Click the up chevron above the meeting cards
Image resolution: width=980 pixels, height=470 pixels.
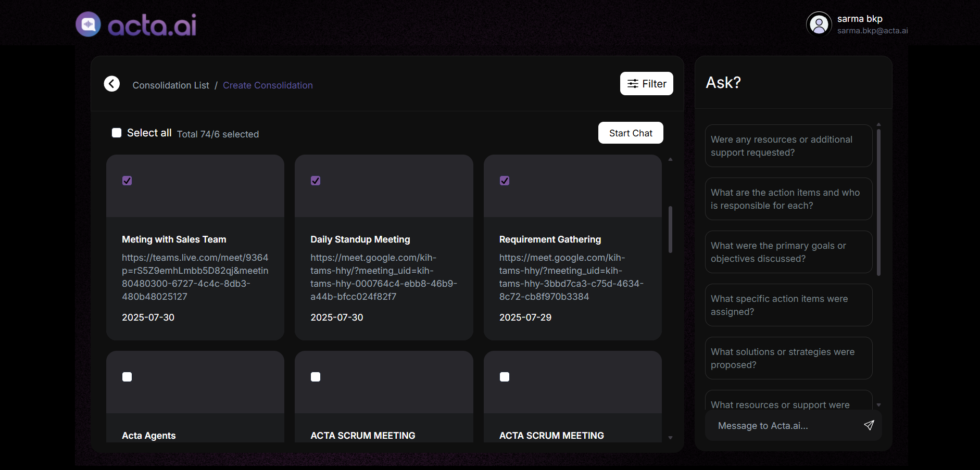coord(670,159)
